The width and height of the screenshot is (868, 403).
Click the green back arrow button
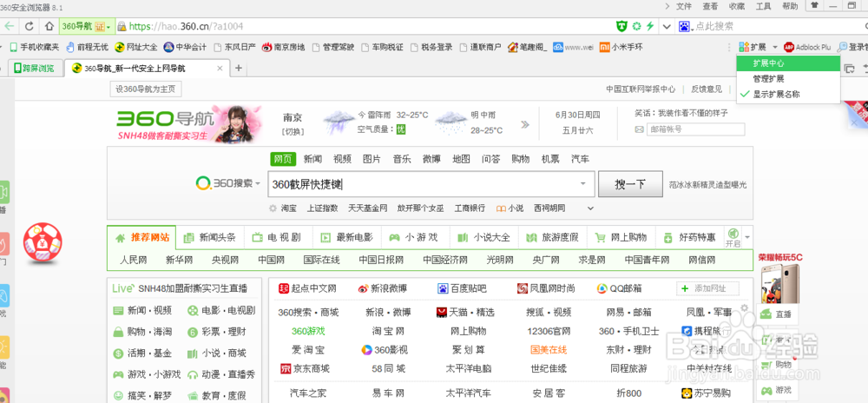[10, 26]
